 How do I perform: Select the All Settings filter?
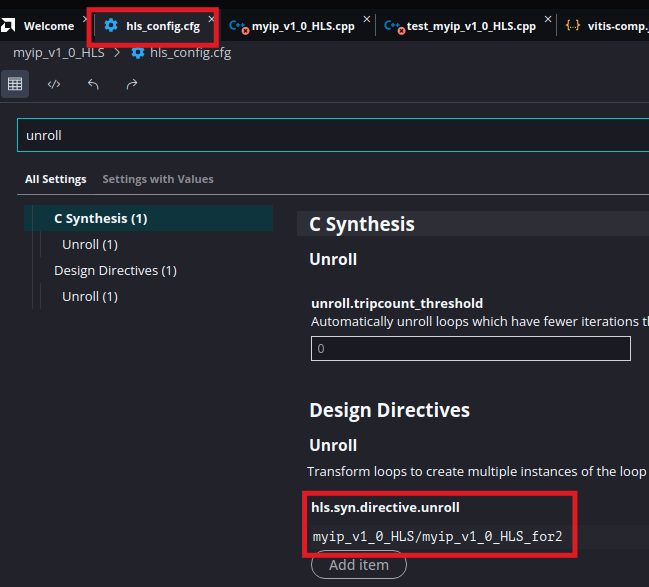(x=55, y=179)
